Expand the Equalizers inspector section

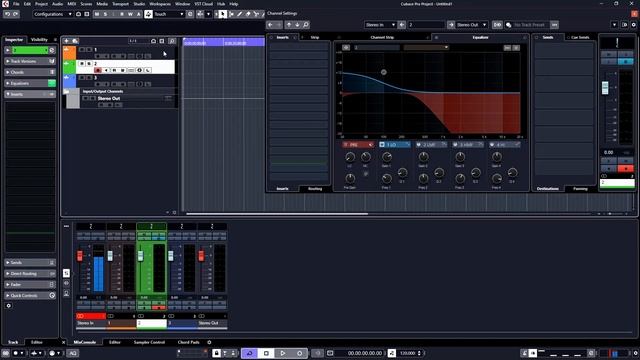(30, 83)
